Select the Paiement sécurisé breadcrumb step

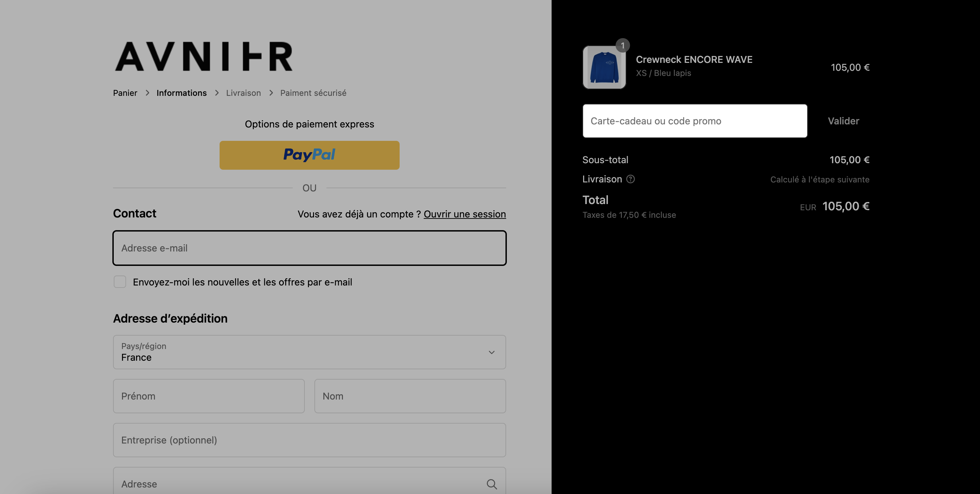[313, 93]
